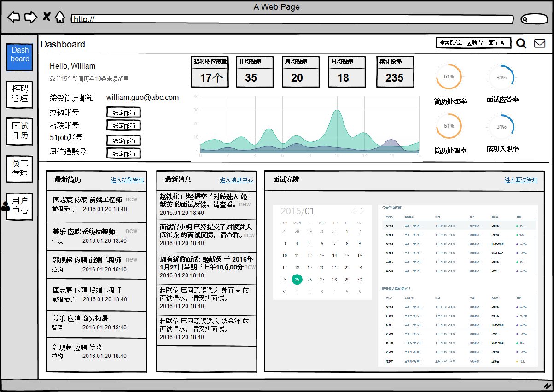The width and height of the screenshot is (554, 392).
Task: Follow the 进入消息中心 link
Action: point(236,180)
